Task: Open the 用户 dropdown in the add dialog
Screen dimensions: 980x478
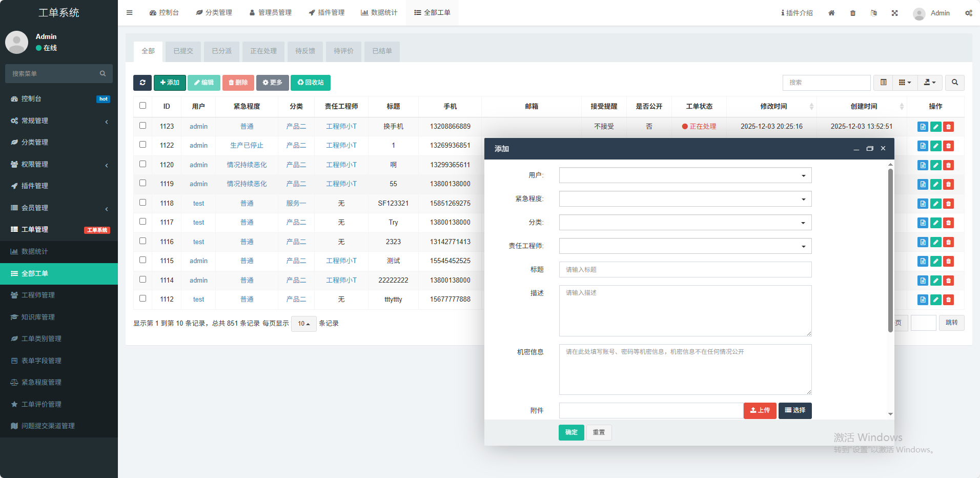Action: pyautogui.click(x=685, y=175)
